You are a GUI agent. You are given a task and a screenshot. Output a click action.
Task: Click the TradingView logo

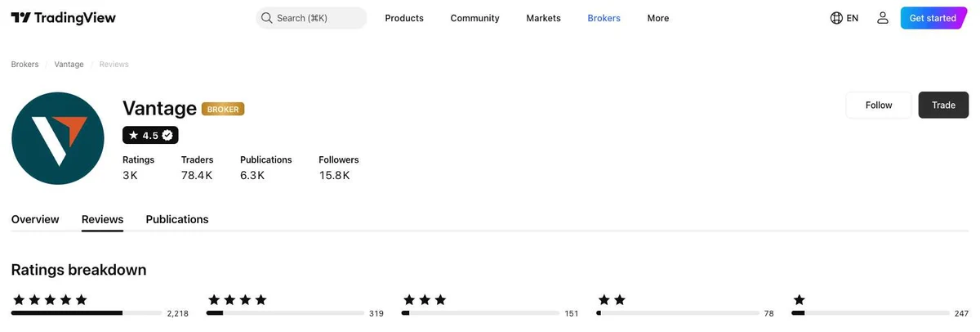[63, 18]
